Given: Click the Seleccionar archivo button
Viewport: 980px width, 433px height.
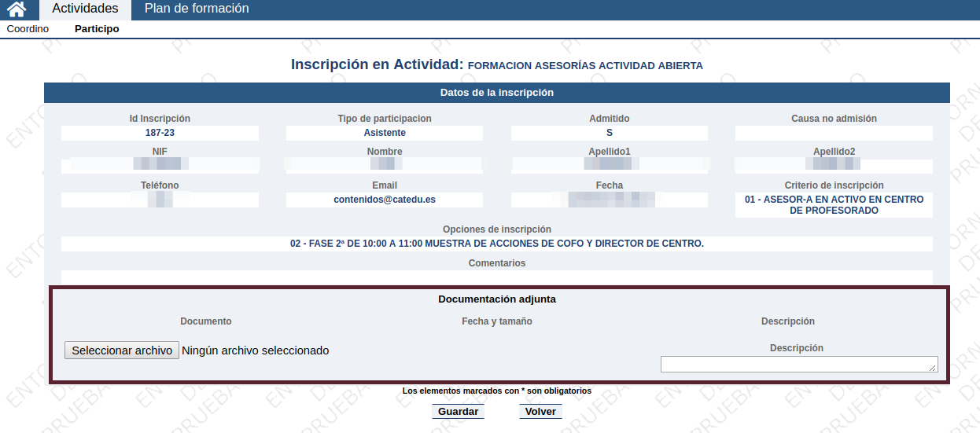Looking at the screenshot, I should (122, 350).
